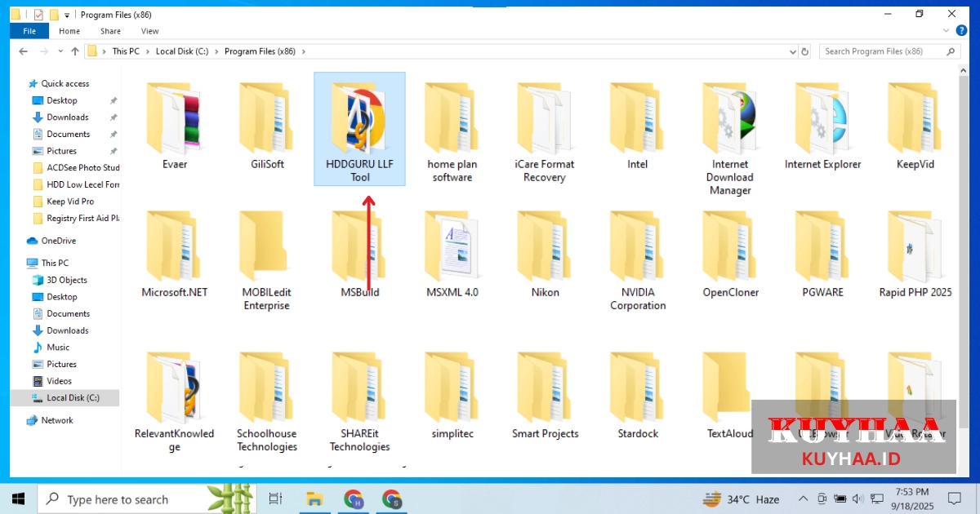Select the Intel folder

(638, 126)
